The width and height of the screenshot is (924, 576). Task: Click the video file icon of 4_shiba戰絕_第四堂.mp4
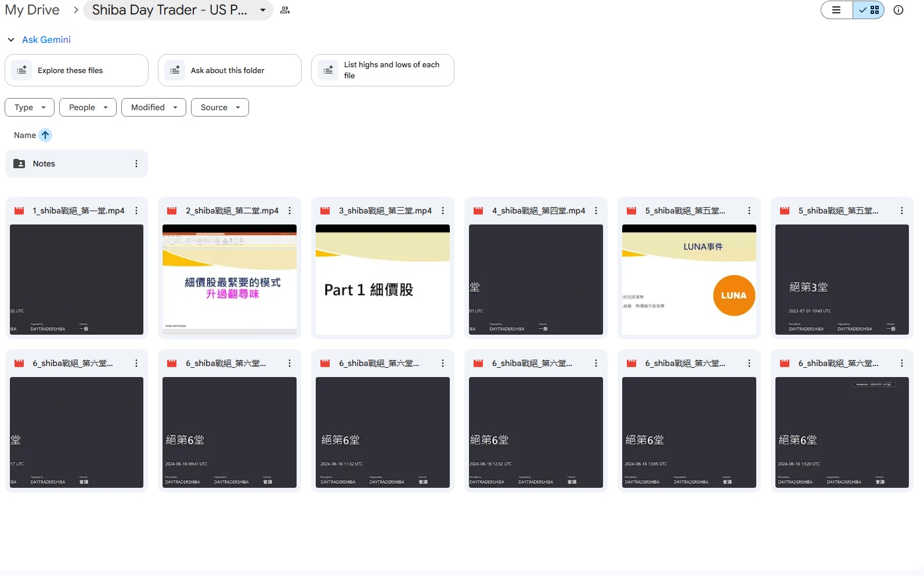click(x=478, y=211)
